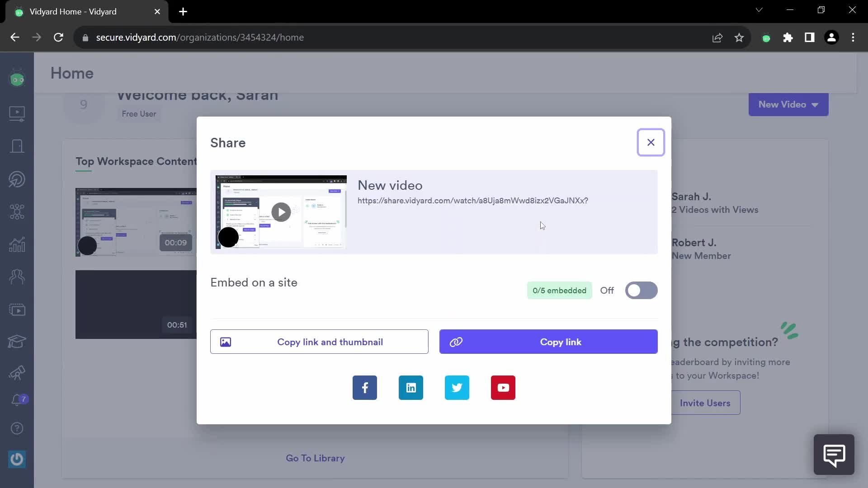Open the 00:51 workspace video thumbnail
This screenshot has height=488, width=868.
pyautogui.click(x=136, y=305)
